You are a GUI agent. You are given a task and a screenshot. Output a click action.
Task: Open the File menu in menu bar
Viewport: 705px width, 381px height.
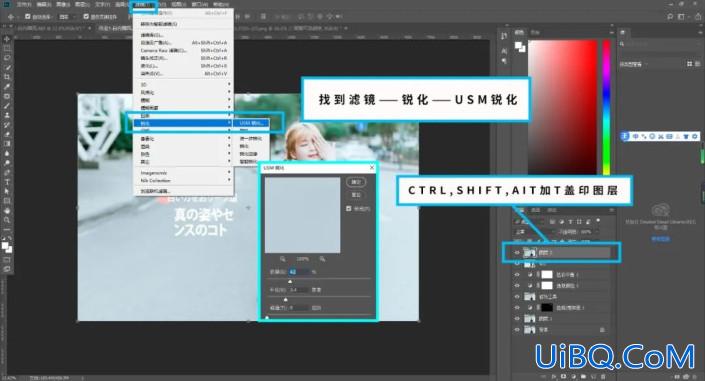(x=24, y=4)
